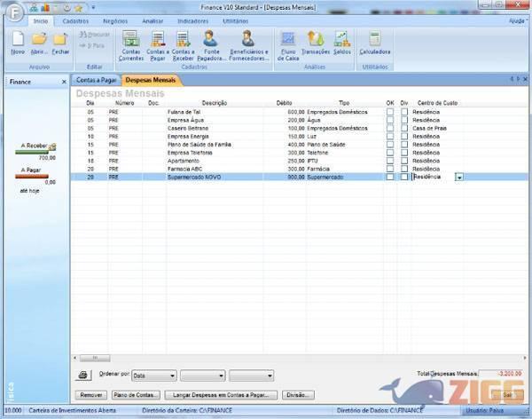Check Div box for Empresa Energia
Screen dimensions: 532x419
tap(404, 137)
